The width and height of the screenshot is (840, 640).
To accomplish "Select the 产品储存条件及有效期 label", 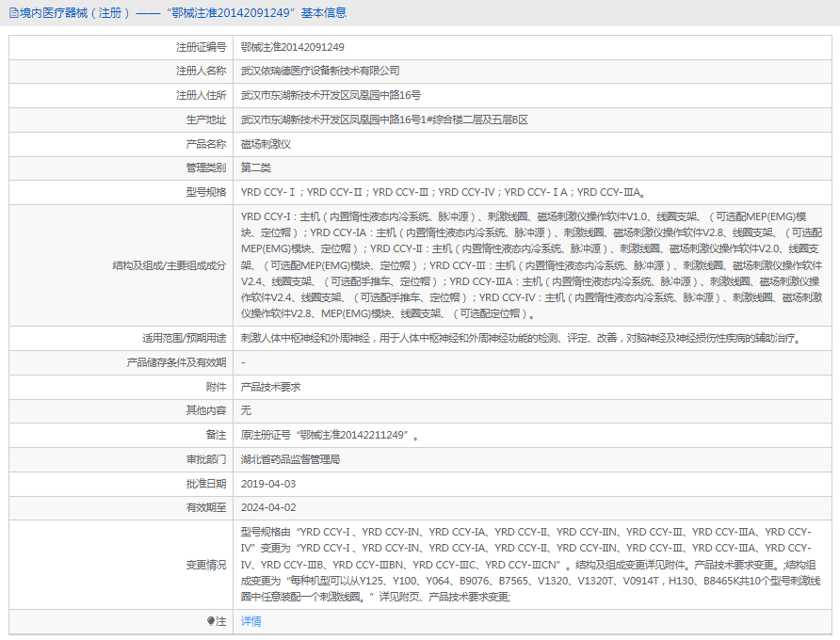I will (x=176, y=362).
